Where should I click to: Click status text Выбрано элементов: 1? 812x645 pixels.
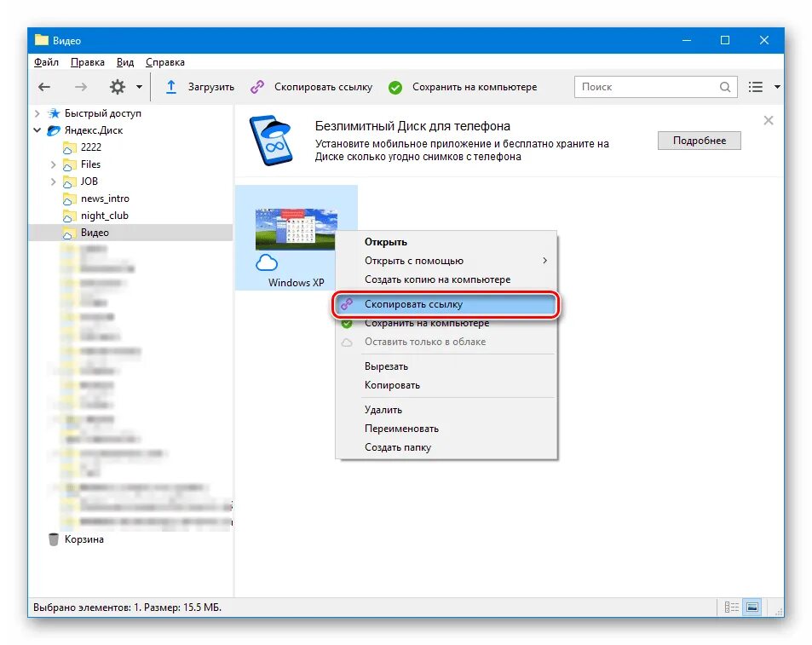coord(87,608)
